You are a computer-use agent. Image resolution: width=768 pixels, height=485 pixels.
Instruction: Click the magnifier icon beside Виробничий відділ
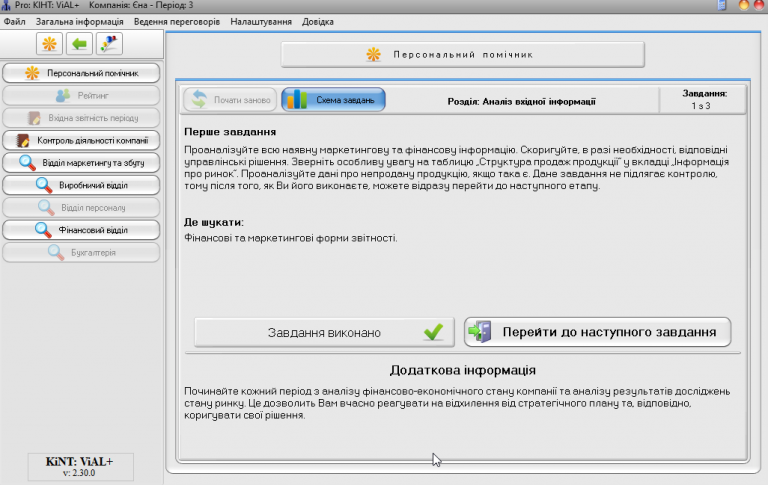(x=44, y=185)
